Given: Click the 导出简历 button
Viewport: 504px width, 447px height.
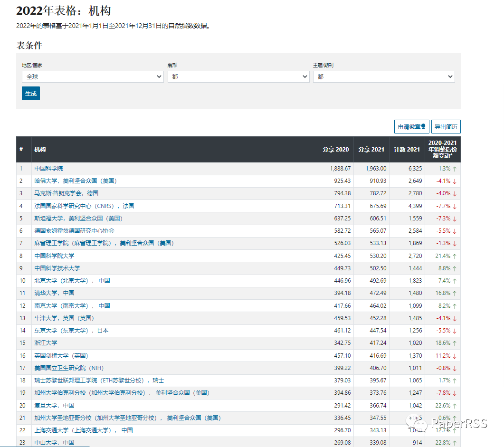Looking at the screenshot, I should pos(446,127).
